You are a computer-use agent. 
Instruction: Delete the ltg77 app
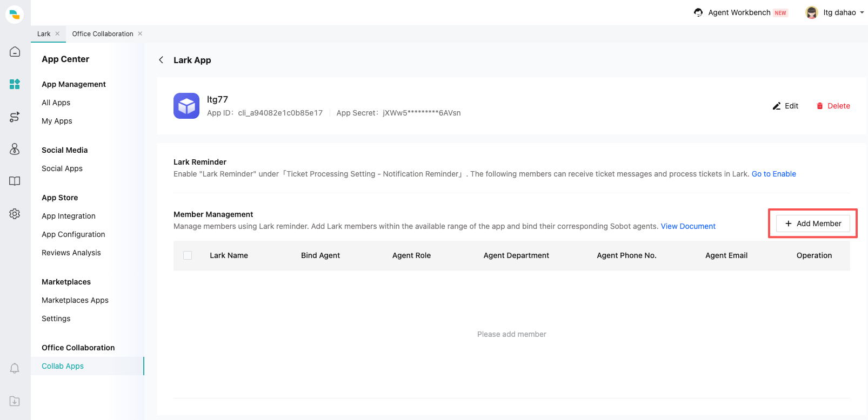click(833, 106)
